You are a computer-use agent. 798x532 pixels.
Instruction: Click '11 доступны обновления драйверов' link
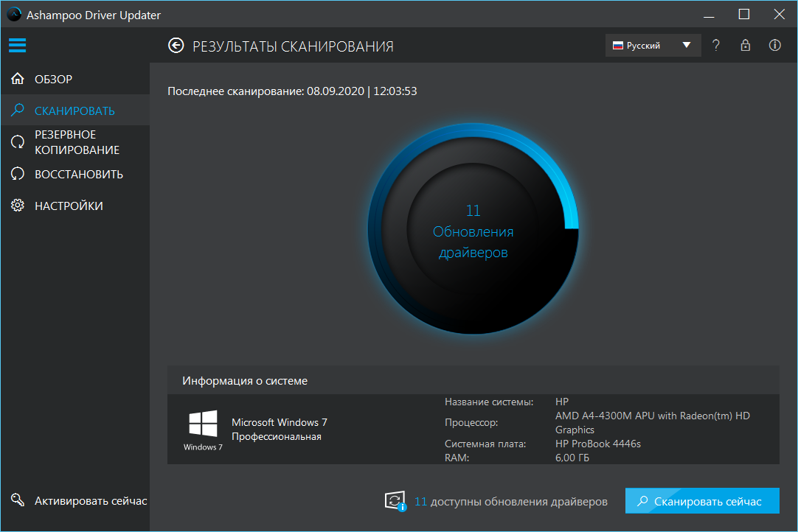511,502
